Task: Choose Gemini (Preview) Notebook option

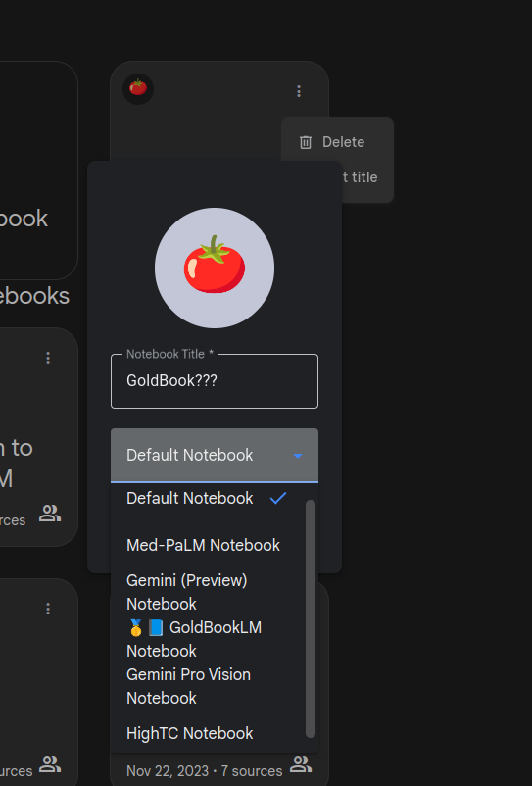Action: point(209,592)
